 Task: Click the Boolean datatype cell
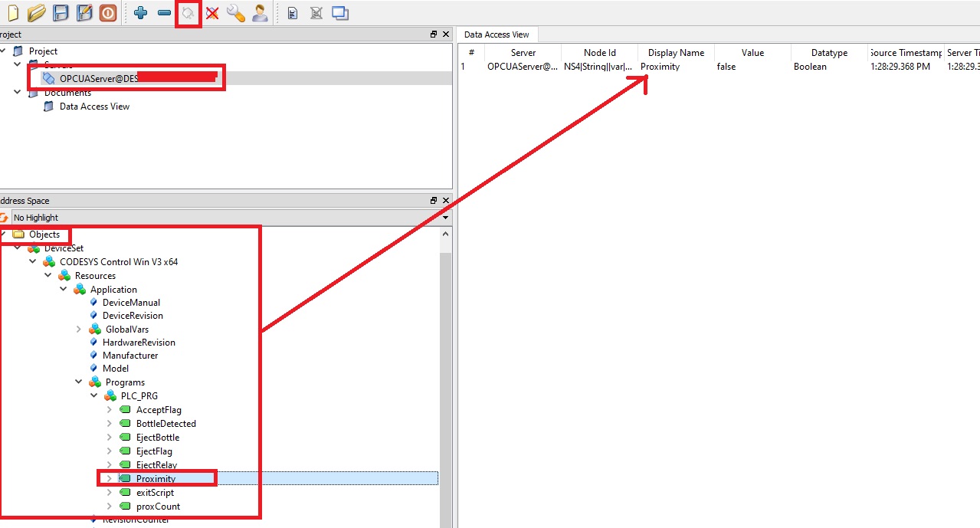[x=810, y=67]
